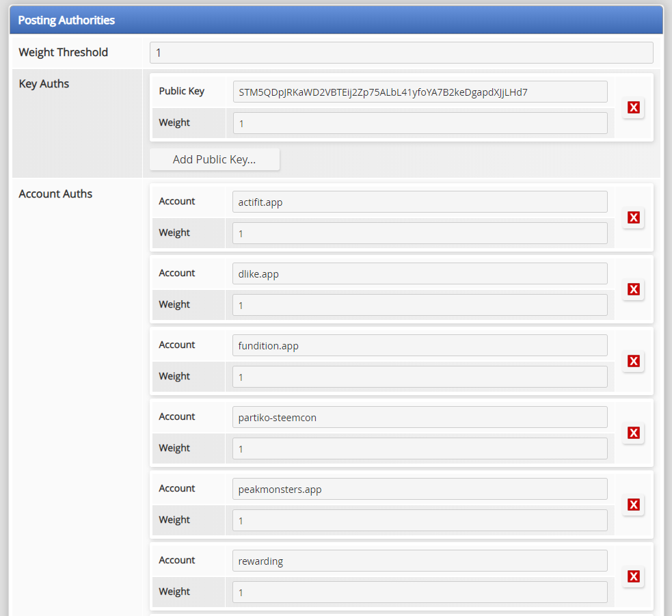Viewport: 672px width, 616px height.
Task: Edit the rewarding account name field
Action: (420, 561)
